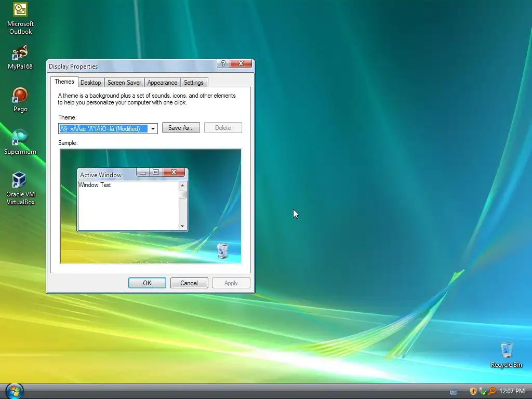Confirm with the OK button
This screenshot has width=532, height=399.
pyautogui.click(x=147, y=283)
